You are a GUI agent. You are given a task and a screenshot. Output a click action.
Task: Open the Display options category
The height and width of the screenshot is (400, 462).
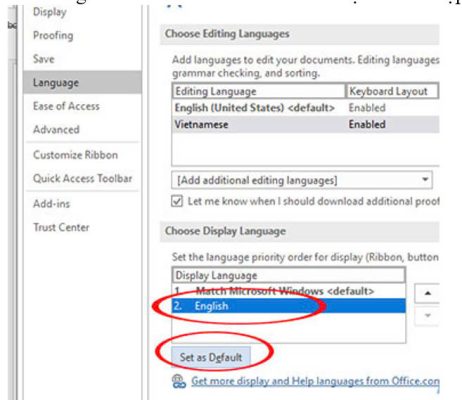(50, 12)
